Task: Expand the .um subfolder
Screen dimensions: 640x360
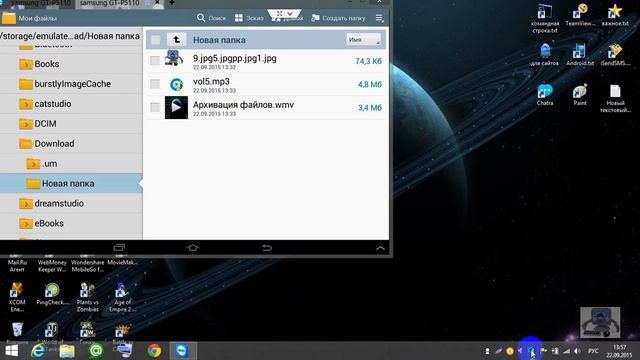Action: pos(33,164)
